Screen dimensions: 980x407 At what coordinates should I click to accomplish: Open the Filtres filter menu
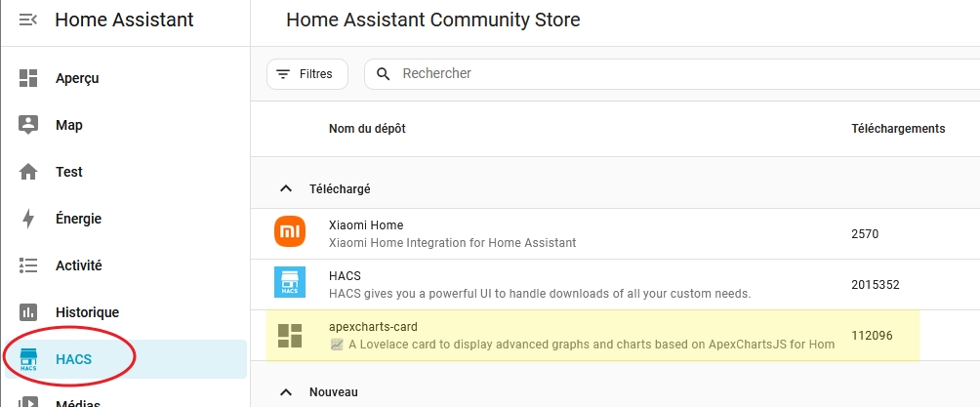tap(306, 74)
